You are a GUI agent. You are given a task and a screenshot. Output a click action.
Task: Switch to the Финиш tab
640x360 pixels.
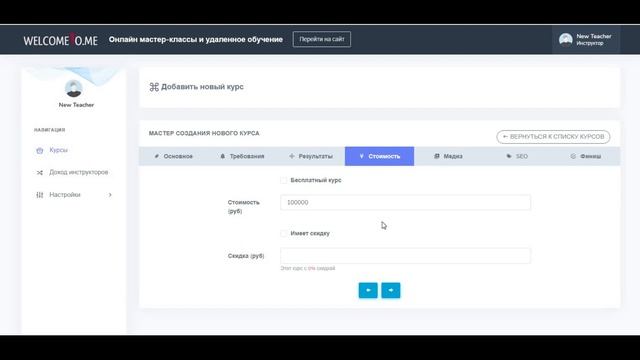[586, 156]
